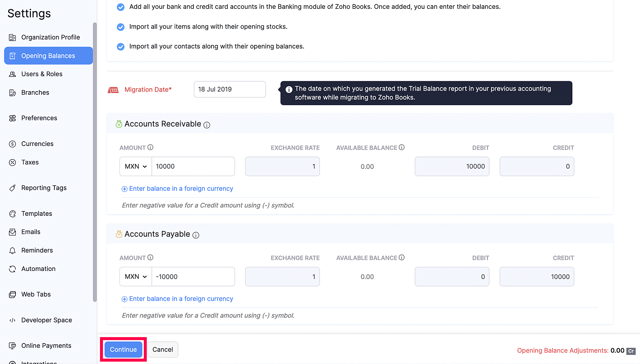640x364 pixels.
Task: Click the Reminders bell icon
Action: (13, 251)
